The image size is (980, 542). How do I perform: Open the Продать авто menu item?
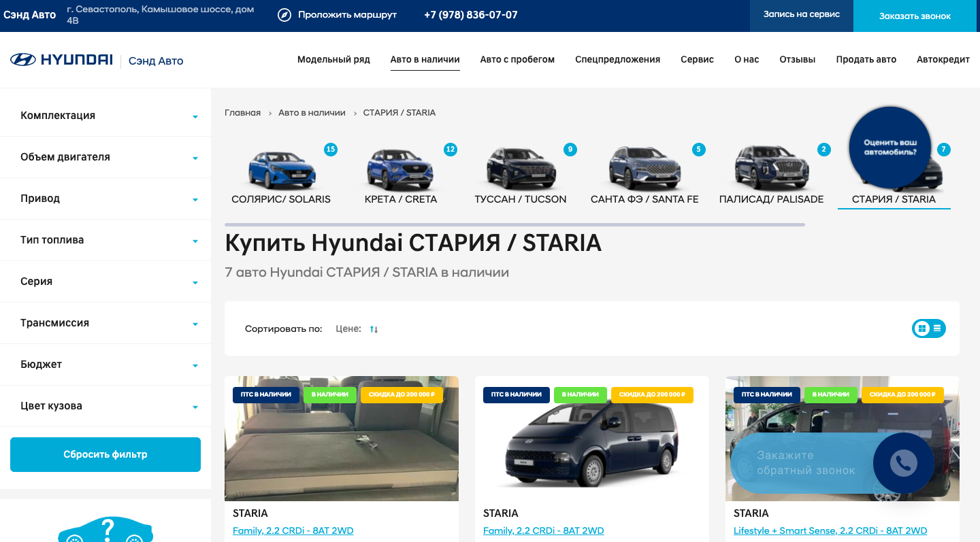pos(866,60)
